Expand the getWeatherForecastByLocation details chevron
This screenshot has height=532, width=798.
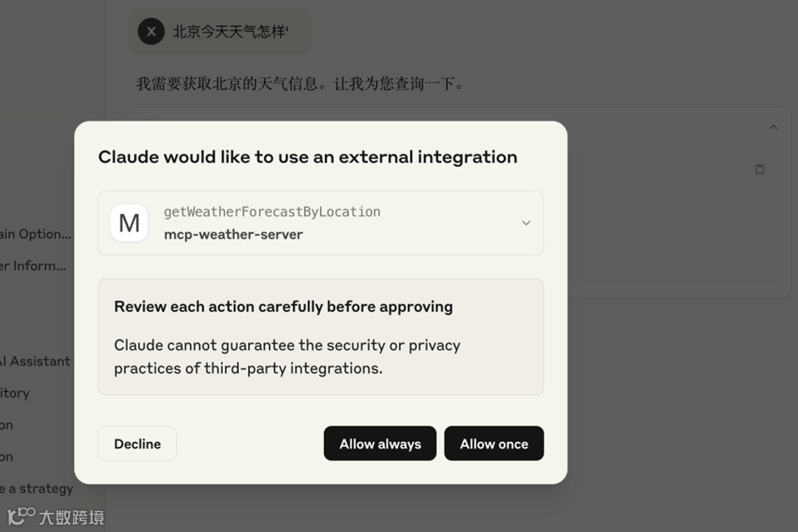526,223
